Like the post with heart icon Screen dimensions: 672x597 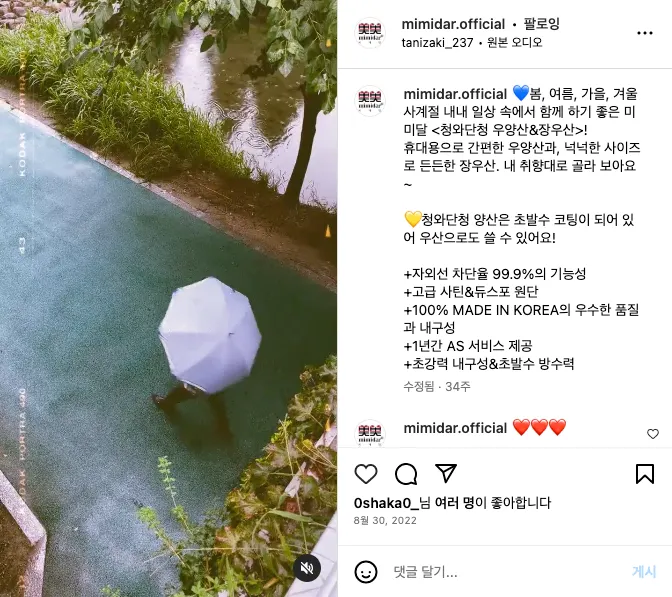[366, 474]
